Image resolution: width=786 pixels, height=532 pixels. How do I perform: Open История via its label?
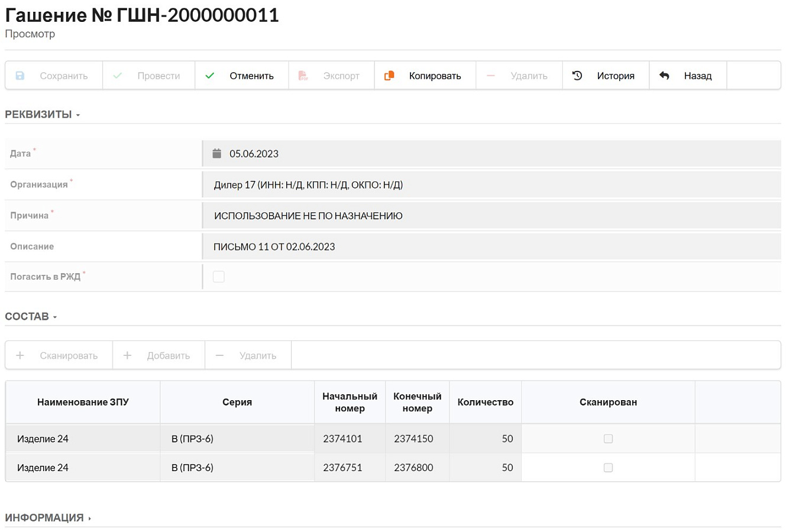click(x=616, y=76)
